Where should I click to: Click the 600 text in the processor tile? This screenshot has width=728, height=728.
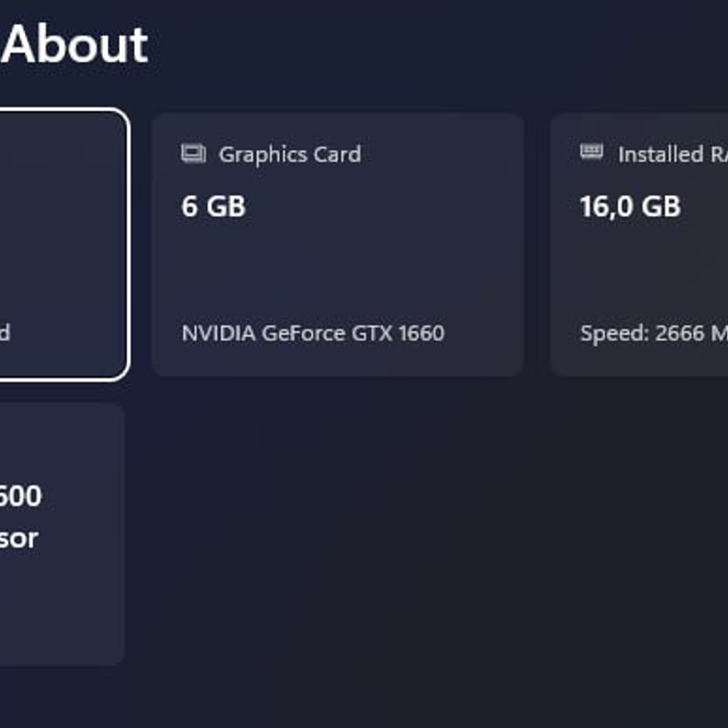[x=21, y=496]
